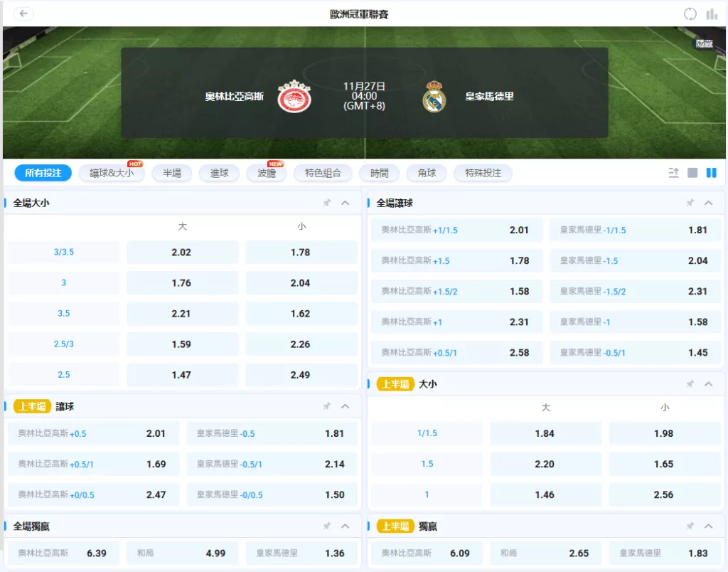The width and height of the screenshot is (728, 572).
Task: Click the back arrow at top left
Action: (x=23, y=14)
